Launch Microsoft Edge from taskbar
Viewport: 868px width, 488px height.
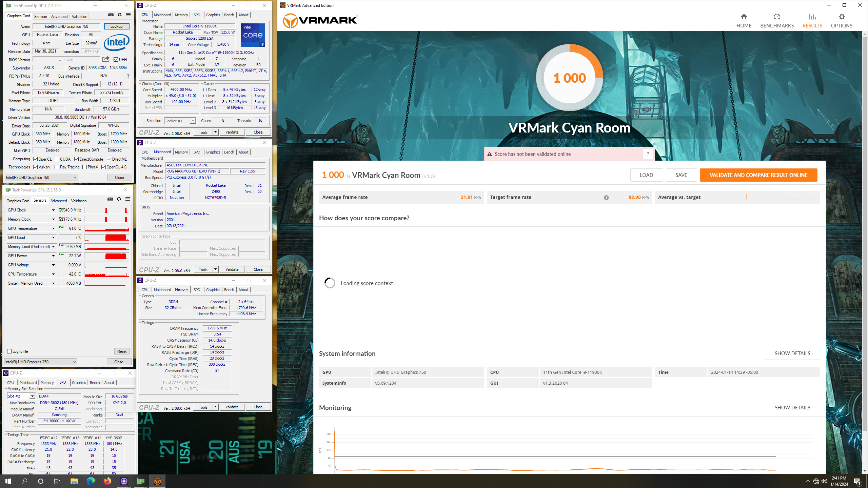coord(91,481)
